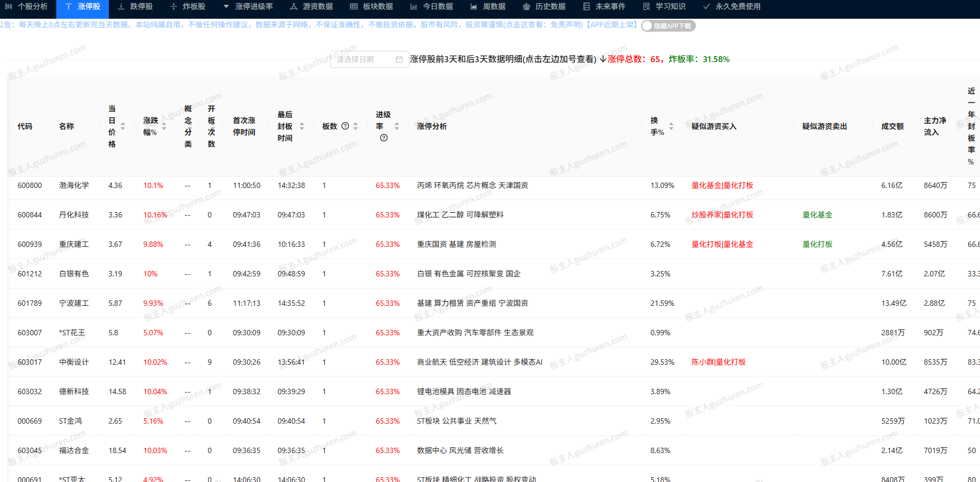Open the 周数据 menu item
The width and height of the screenshot is (980, 482).
488,6
